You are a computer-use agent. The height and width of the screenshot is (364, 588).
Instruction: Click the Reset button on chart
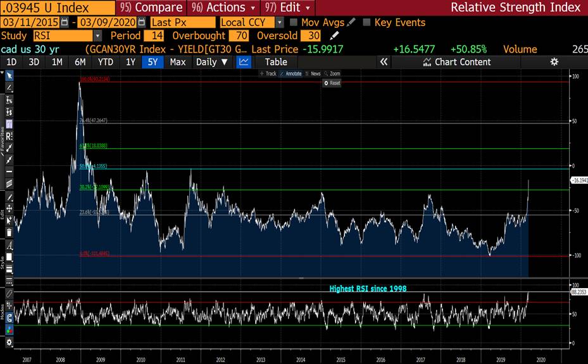pos(332,83)
